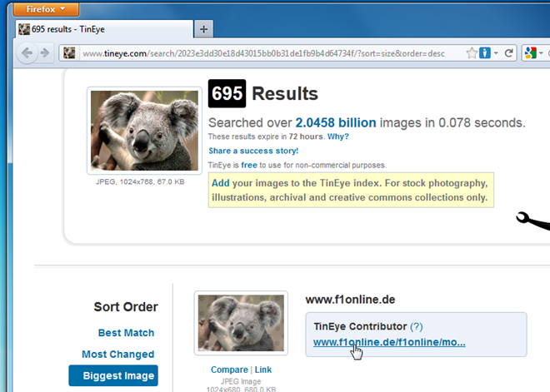Click the '695' results count badge

[x=227, y=93]
